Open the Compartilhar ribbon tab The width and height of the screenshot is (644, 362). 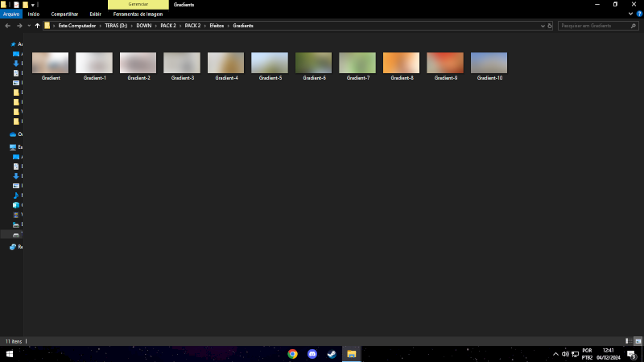click(64, 14)
